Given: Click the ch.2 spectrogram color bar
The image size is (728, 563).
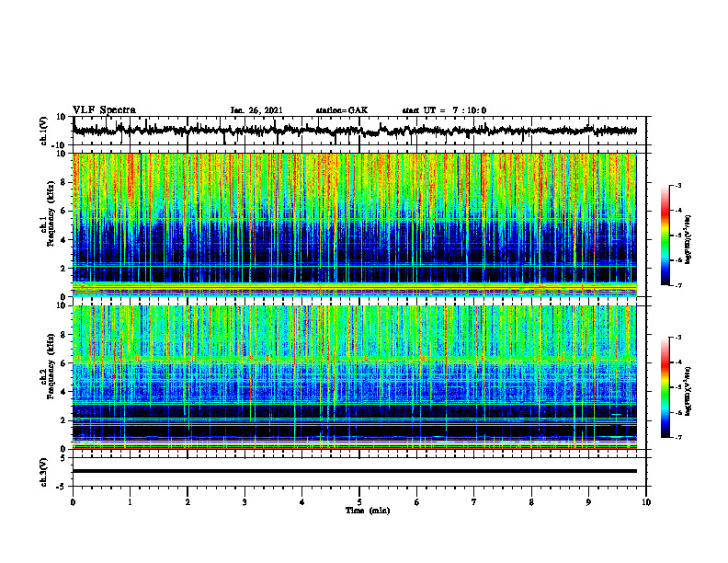Looking at the screenshot, I should pos(665,387).
